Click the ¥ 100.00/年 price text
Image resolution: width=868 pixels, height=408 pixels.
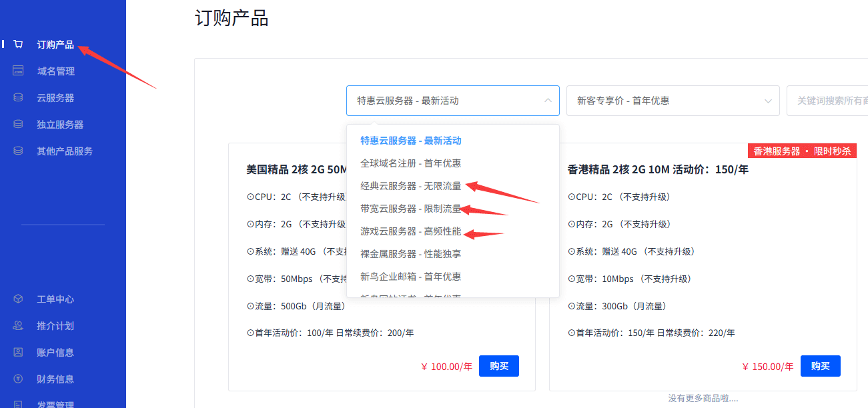[x=447, y=366]
